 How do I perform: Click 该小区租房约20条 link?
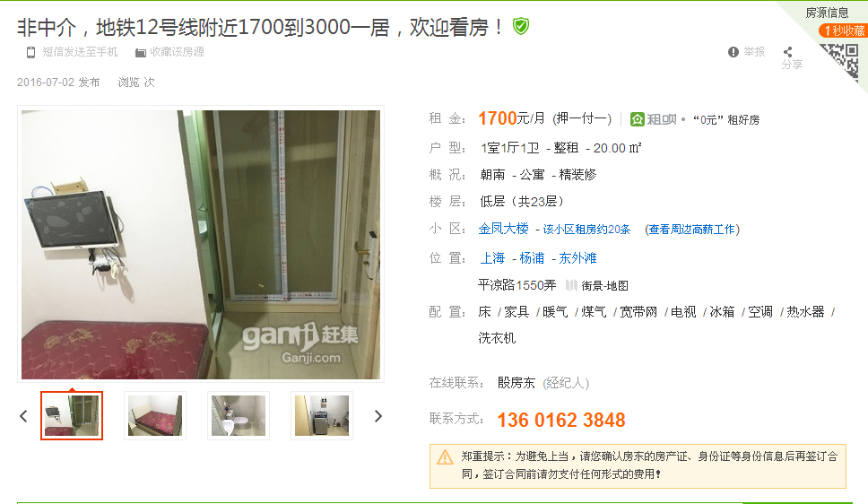[586, 230]
